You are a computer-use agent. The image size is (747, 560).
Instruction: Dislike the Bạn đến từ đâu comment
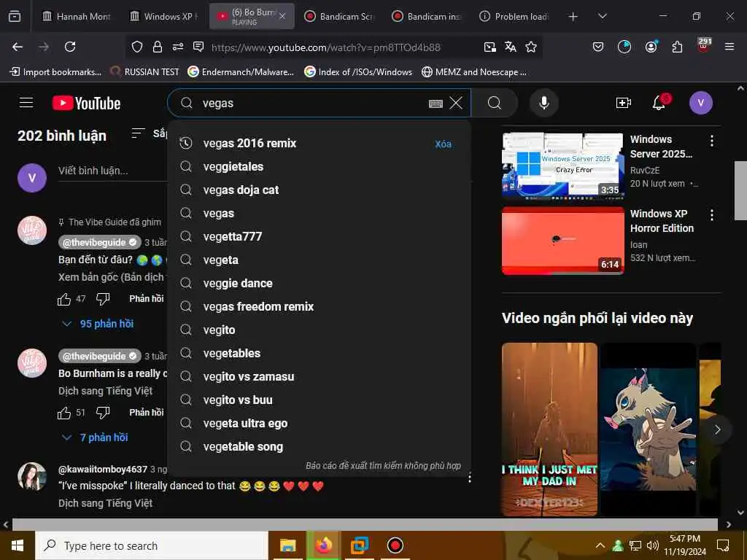(x=103, y=299)
